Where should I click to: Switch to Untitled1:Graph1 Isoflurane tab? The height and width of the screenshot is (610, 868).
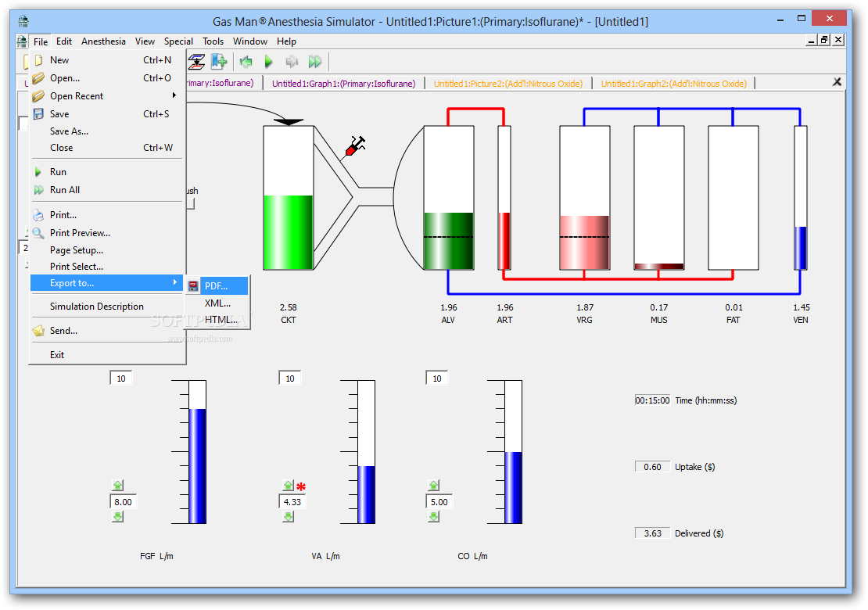coord(343,83)
